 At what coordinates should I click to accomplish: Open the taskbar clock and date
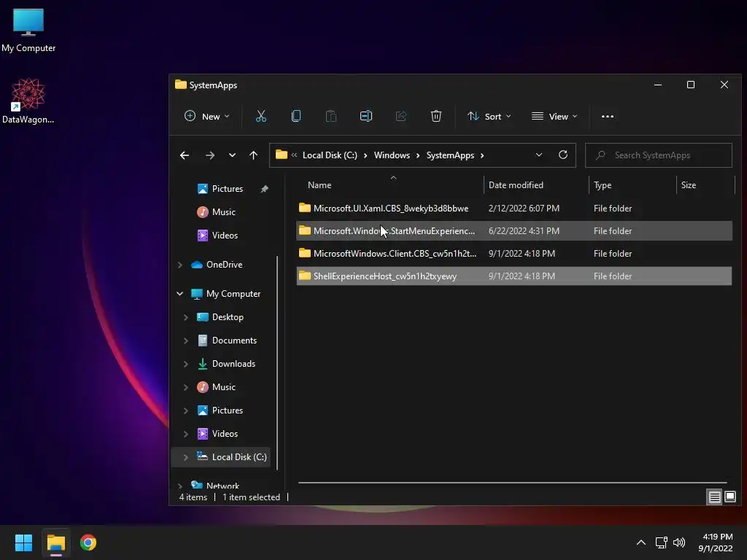[x=716, y=542]
